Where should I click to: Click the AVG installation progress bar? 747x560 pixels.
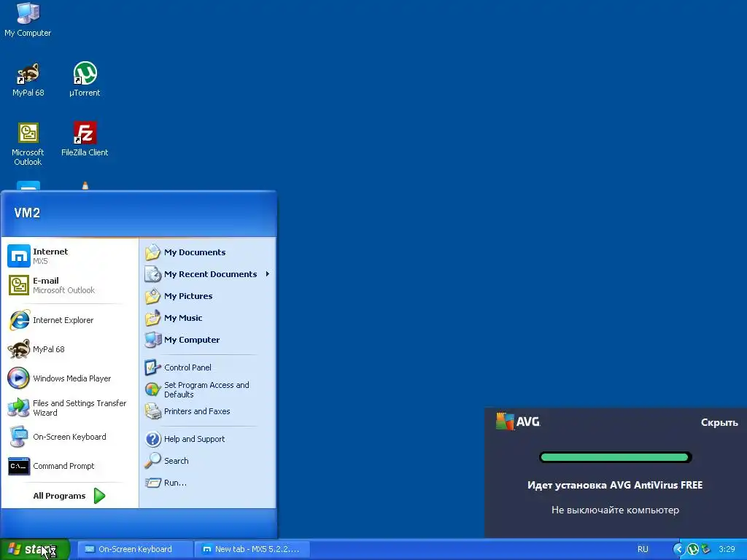click(x=615, y=457)
